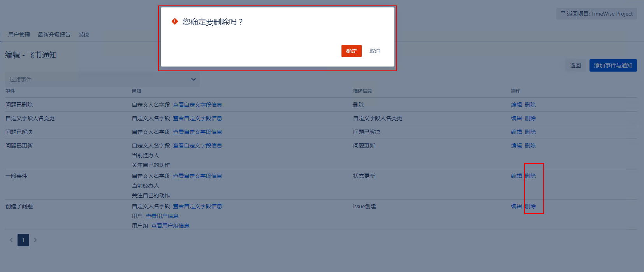Click 编辑 for 问题已删除 row
The width and height of the screenshot is (644, 272).
coord(516,105)
